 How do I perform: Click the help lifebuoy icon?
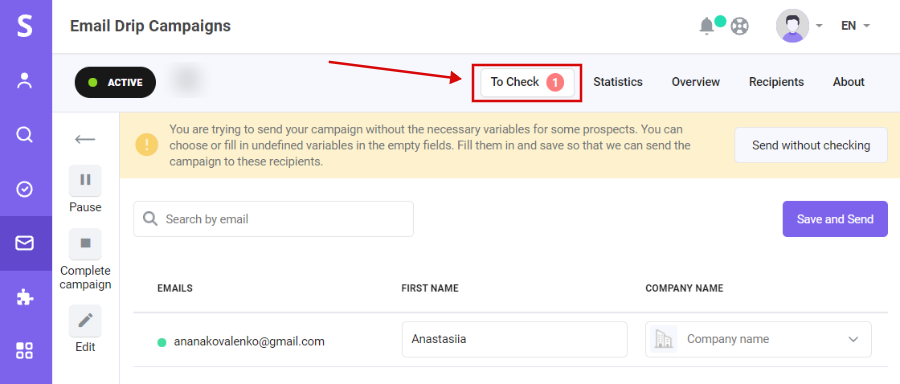[739, 26]
